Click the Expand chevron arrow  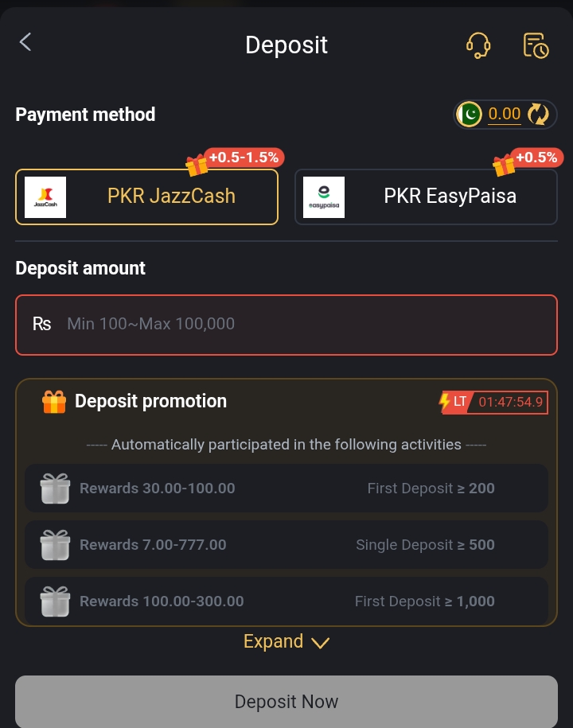[320, 643]
